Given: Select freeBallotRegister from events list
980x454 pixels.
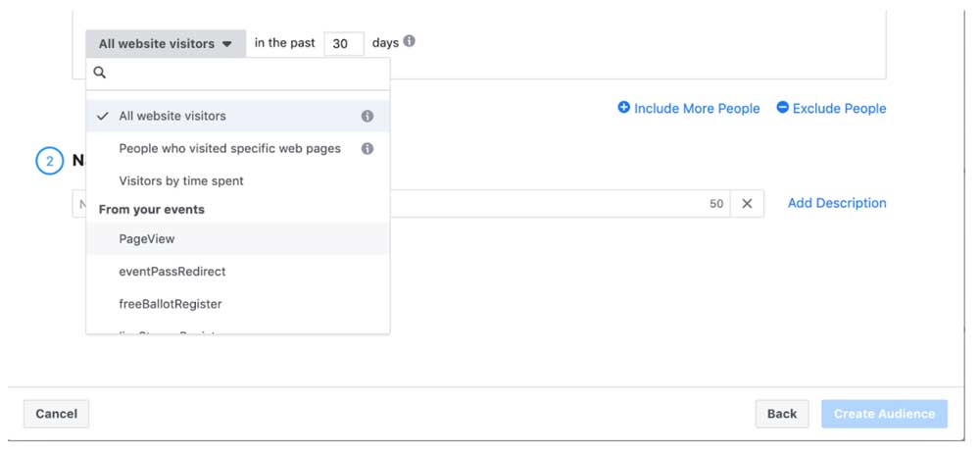Looking at the screenshot, I should coord(171,304).
